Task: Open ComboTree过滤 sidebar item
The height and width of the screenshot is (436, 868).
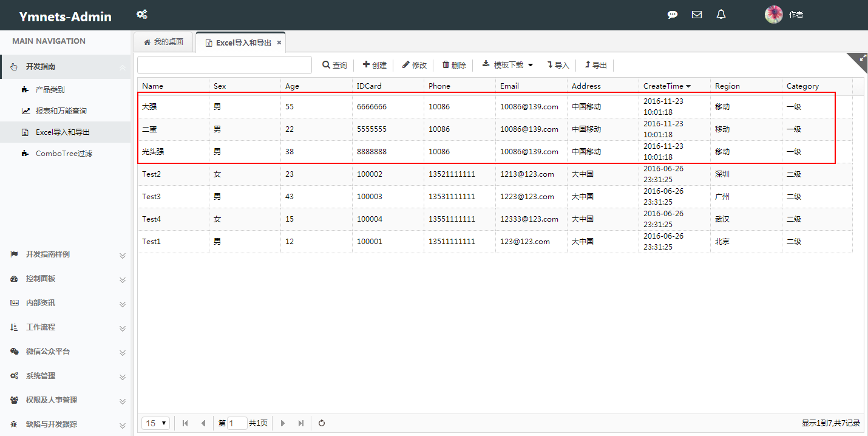Action: [x=66, y=154]
